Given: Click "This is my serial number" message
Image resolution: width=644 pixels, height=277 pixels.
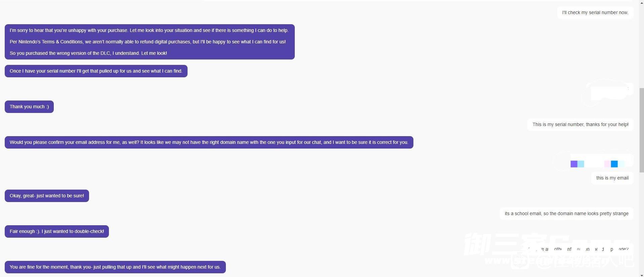Looking at the screenshot, I should [580, 125].
